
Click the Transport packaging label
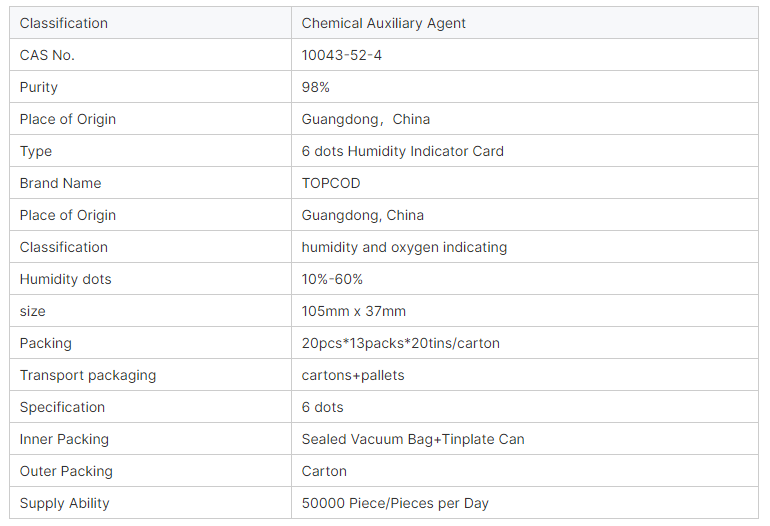coord(88,375)
